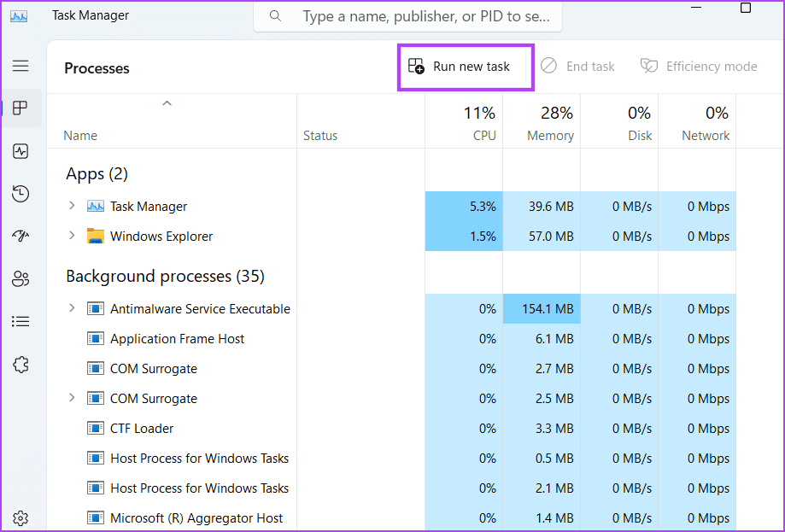Select the CTF Loader row

click(391, 429)
